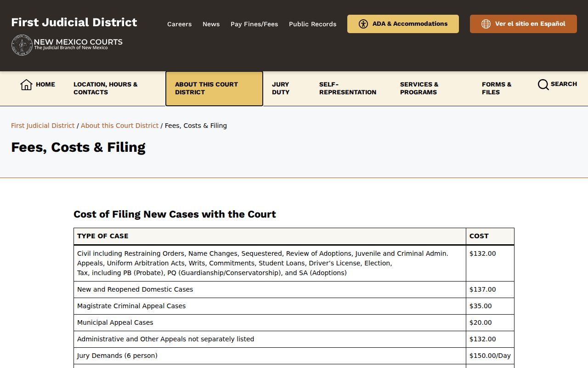The height and width of the screenshot is (368, 588).
Task: Click First Judicial District breadcrumb link
Action: (43, 126)
